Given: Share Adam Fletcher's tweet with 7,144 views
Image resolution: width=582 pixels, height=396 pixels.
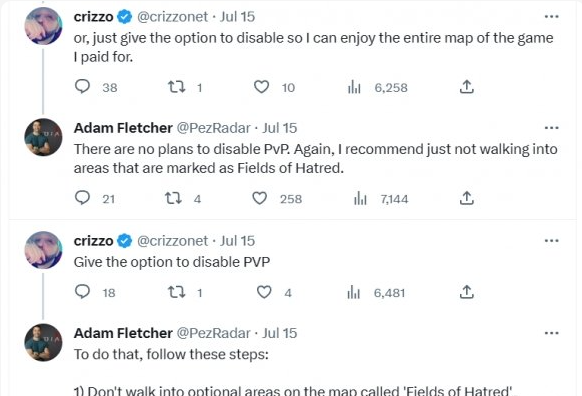Looking at the screenshot, I should [467, 198].
